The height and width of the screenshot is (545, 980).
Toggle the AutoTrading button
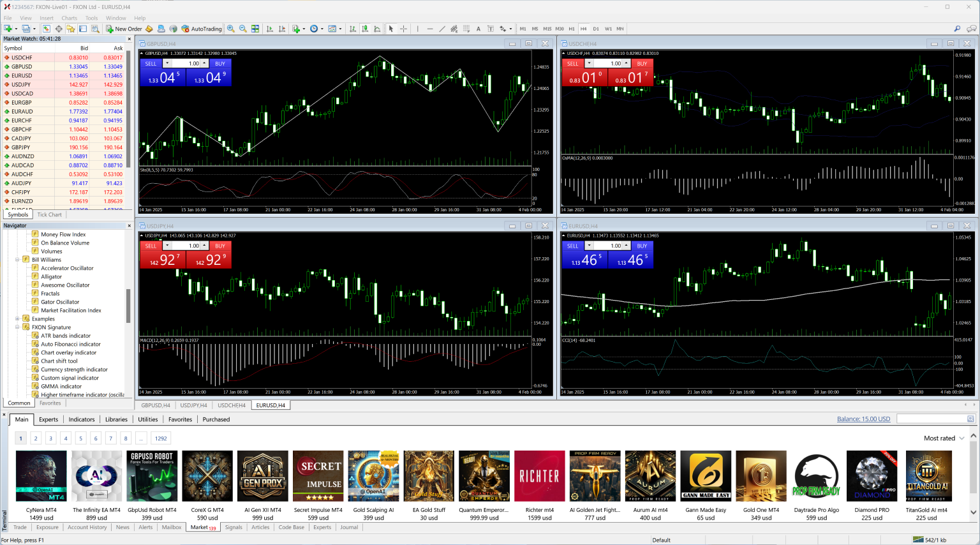coord(202,29)
